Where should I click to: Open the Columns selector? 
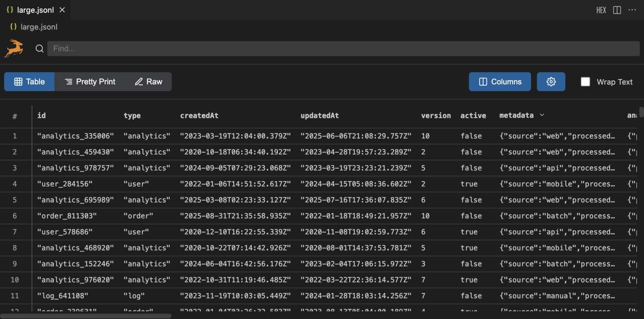point(500,82)
